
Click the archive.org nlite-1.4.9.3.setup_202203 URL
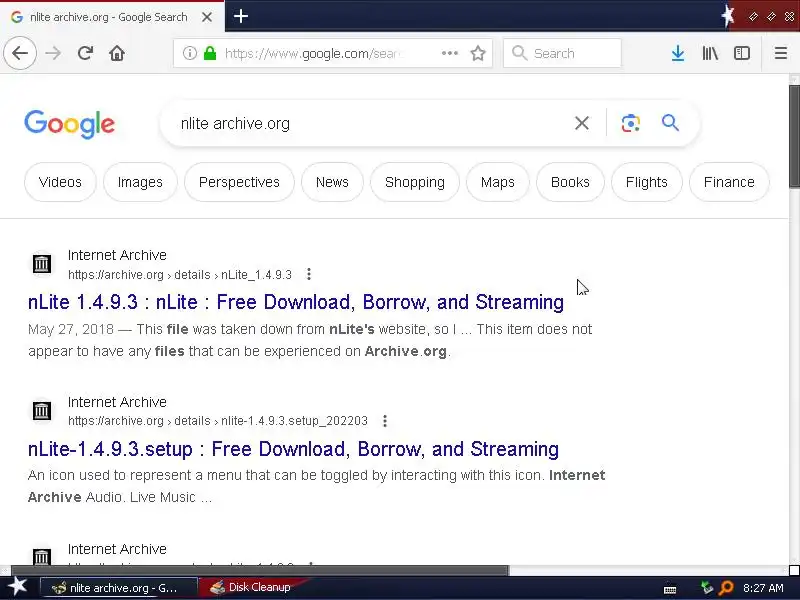click(218, 421)
